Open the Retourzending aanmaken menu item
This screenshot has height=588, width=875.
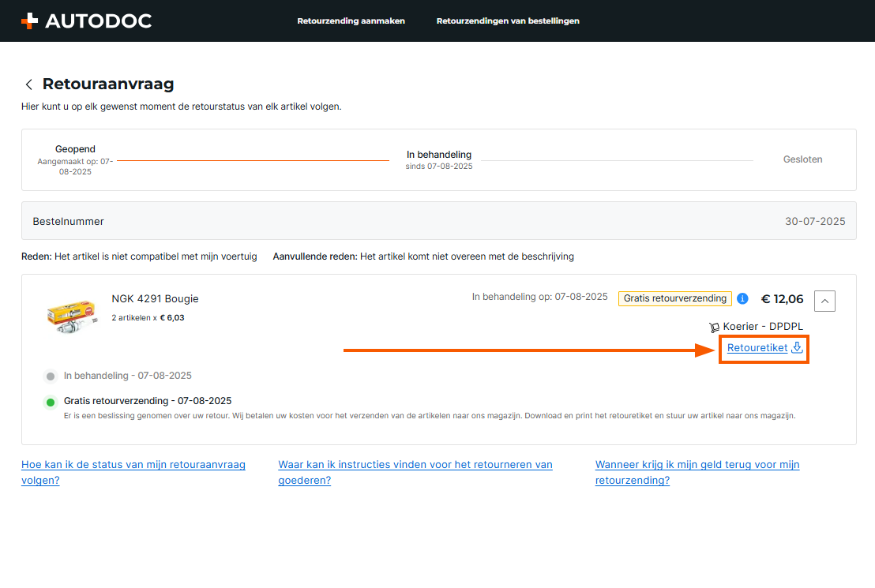(x=351, y=21)
